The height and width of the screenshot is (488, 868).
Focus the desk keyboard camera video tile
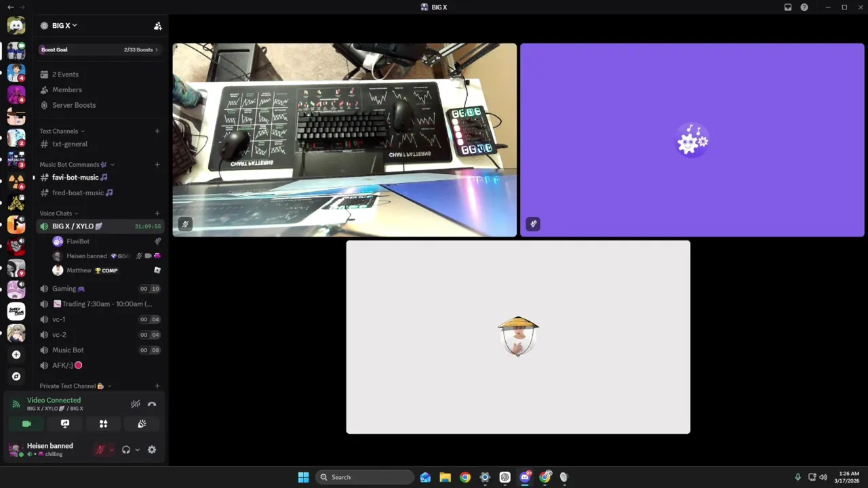pos(344,140)
